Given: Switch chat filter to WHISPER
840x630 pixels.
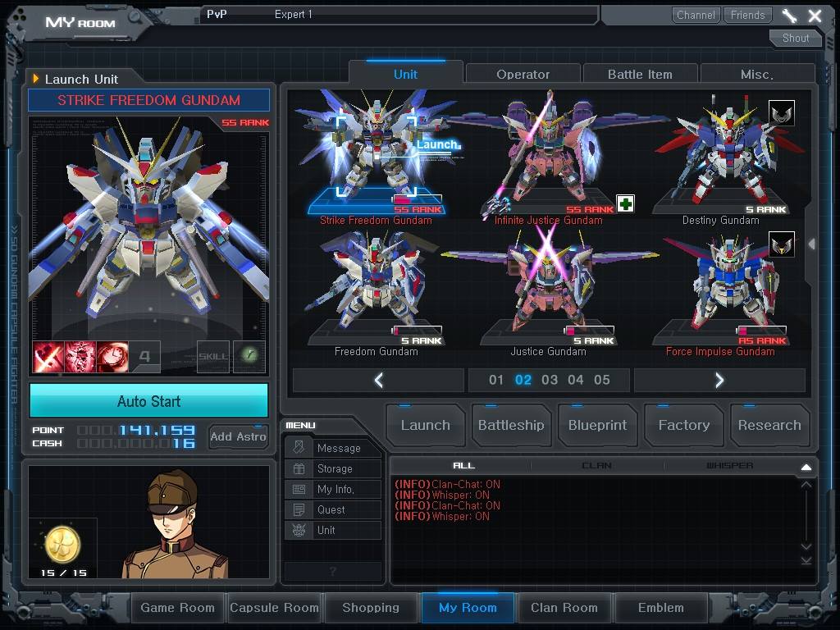Looking at the screenshot, I should 729,466.
